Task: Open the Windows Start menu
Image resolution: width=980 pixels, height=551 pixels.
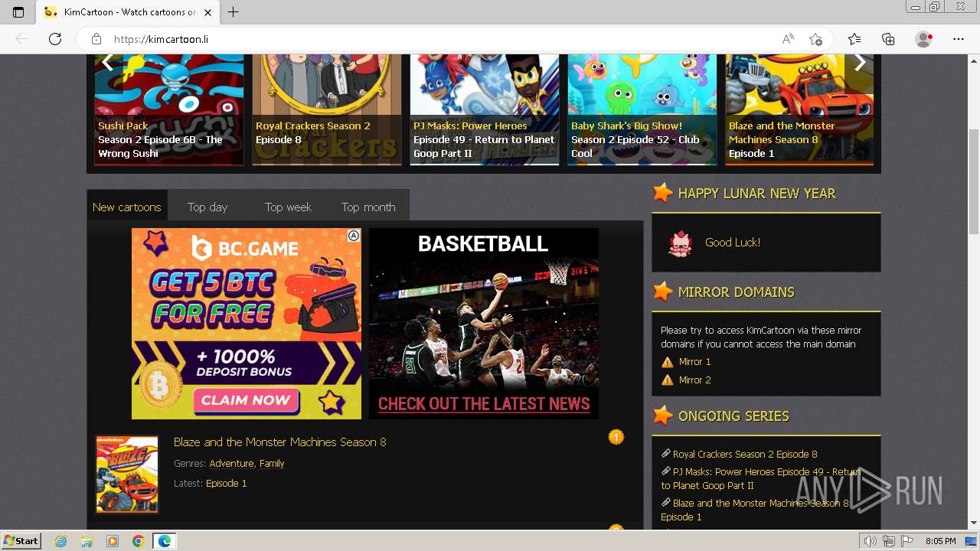Action: click(x=21, y=541)
